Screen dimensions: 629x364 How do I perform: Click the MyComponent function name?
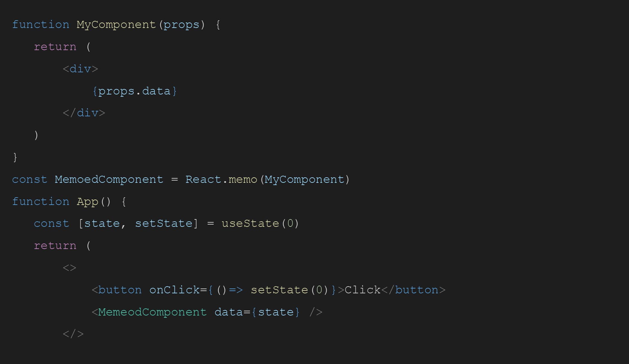(x=116, y=25)
